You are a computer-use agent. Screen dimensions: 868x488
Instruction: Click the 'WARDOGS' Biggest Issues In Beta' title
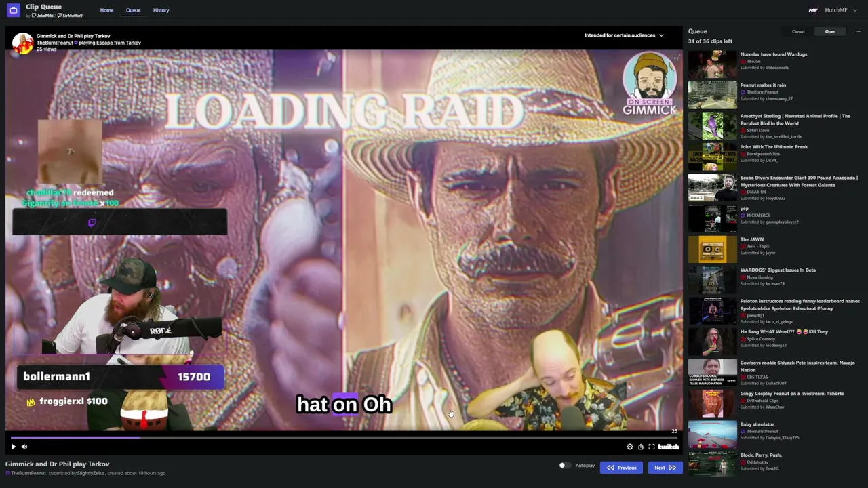click(x=778, y=270)
